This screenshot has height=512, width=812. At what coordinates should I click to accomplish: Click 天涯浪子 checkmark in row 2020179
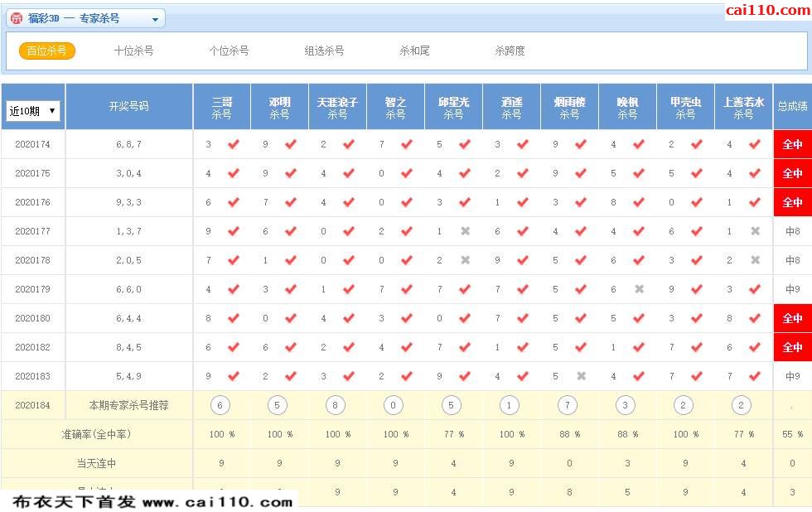349,289
